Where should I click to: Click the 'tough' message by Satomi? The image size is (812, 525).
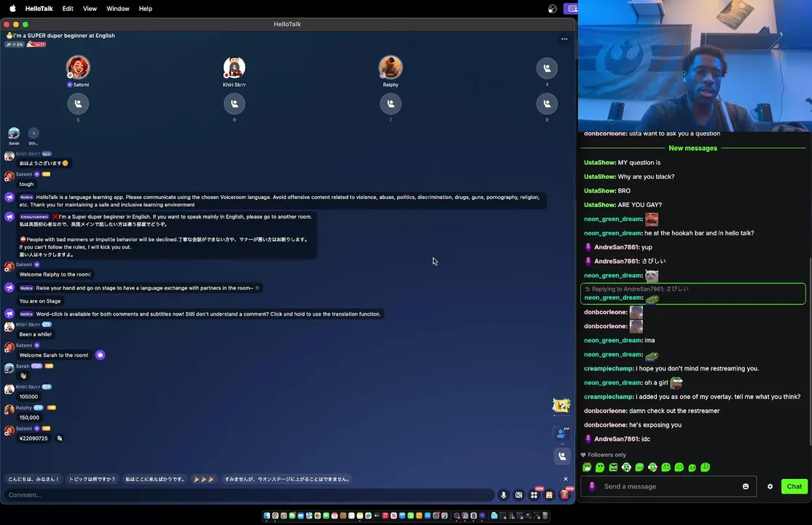[26, 184]
